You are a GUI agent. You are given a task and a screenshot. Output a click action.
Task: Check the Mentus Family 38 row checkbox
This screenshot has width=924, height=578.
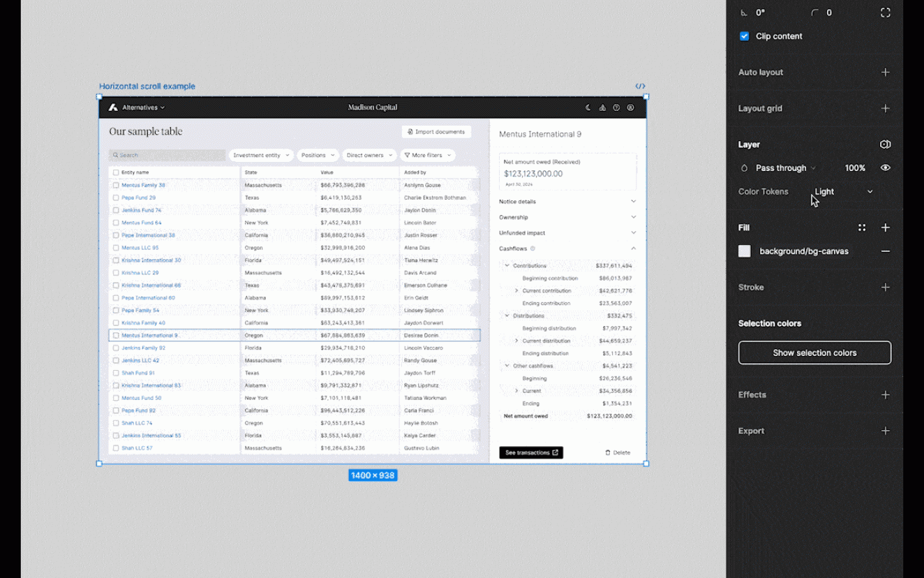pyautogui.click(x=116, y=185)
